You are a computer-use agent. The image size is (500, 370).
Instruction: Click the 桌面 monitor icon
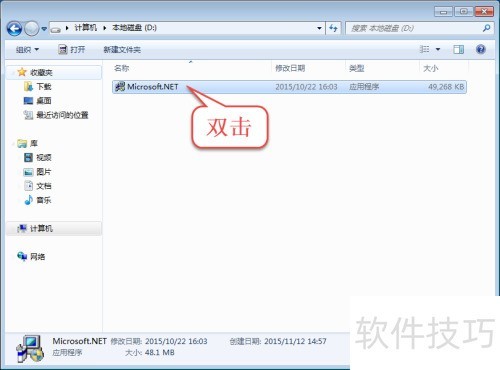28,101
